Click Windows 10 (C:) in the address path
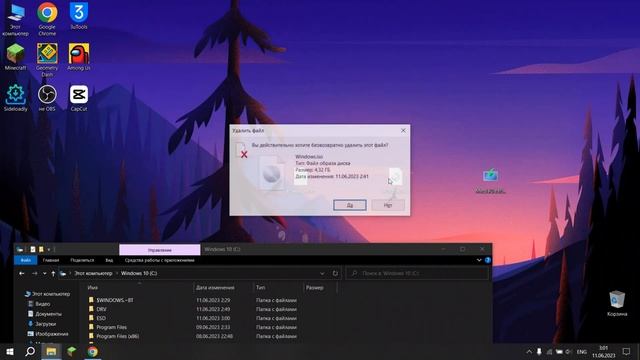 pyautogui.click(x=139, y=273)
